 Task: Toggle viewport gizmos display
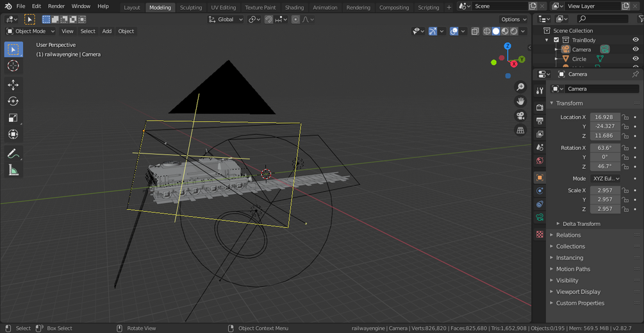pyautogui.click(x=433, y=31)
